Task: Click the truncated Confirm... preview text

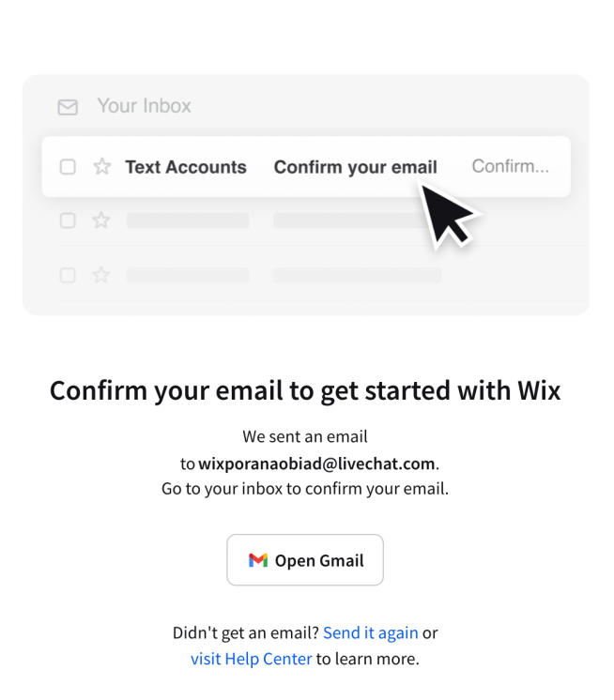Action: pos(511,166)
